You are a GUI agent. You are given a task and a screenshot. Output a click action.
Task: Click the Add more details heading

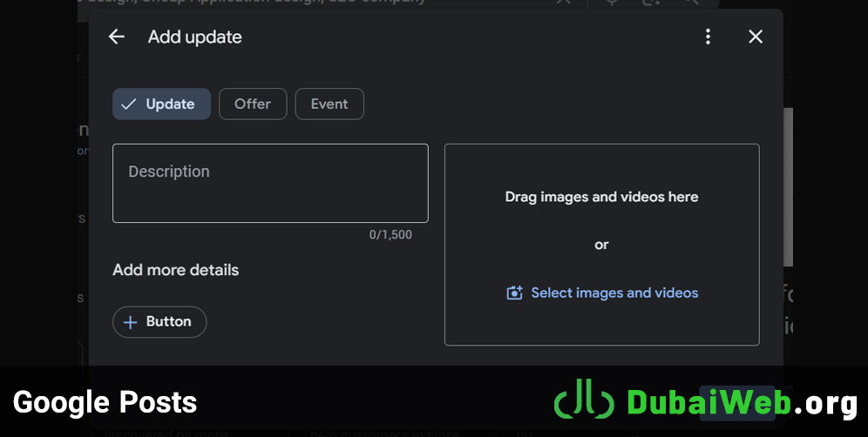click(175, 270)
